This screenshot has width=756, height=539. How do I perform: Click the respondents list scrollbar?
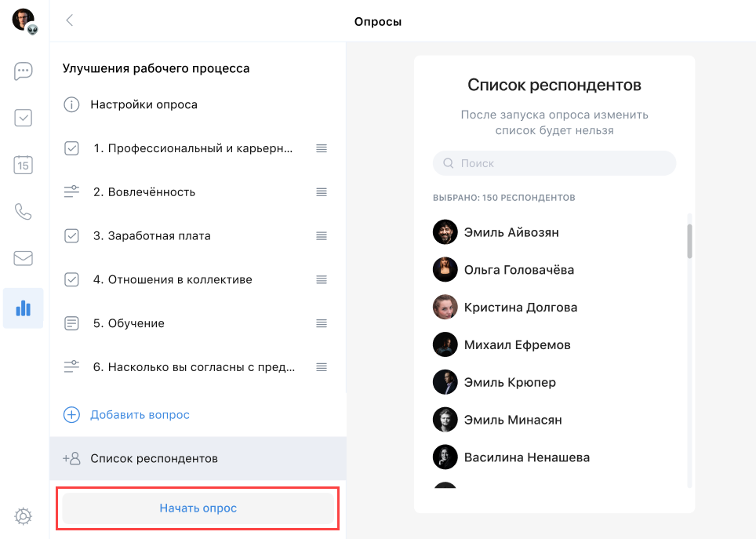pyautogui.click(x=689, y=241)
